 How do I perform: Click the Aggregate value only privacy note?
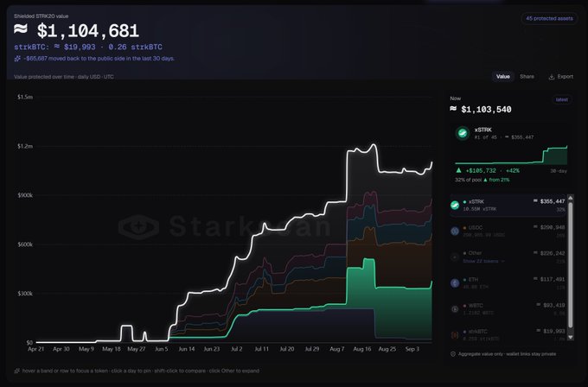pyautogui.click(x=507, y=354)
